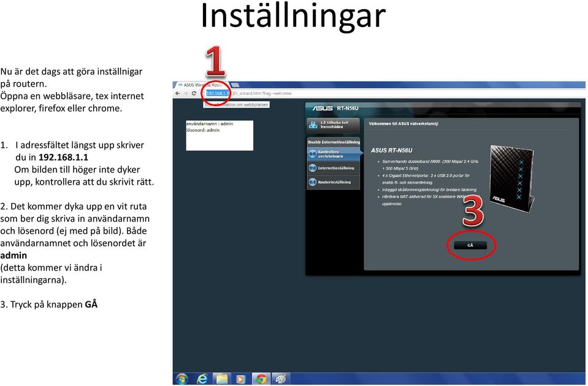588x386 pixels.
Task: Click the RT-N56U model label in header
Action: click(348, 108)
